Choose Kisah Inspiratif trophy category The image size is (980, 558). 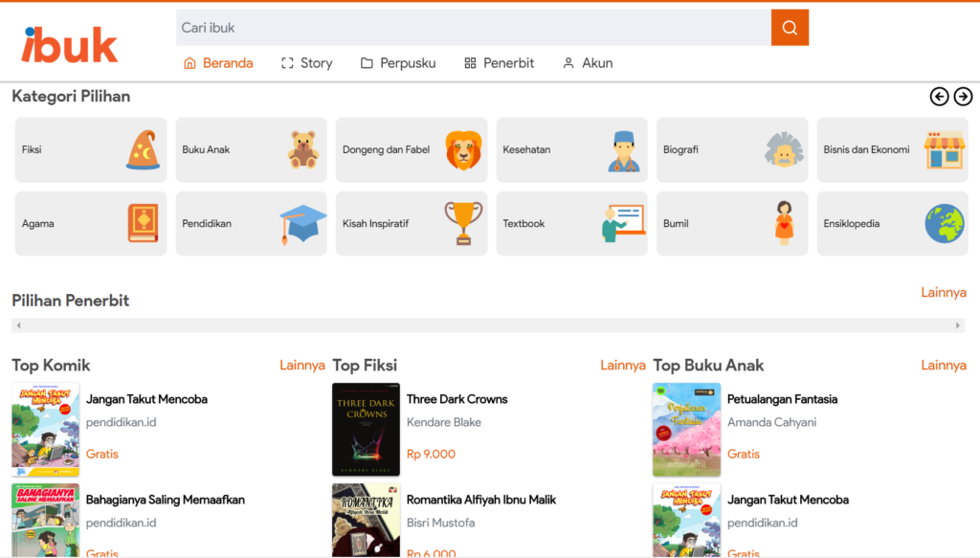[x=411, y=224]
